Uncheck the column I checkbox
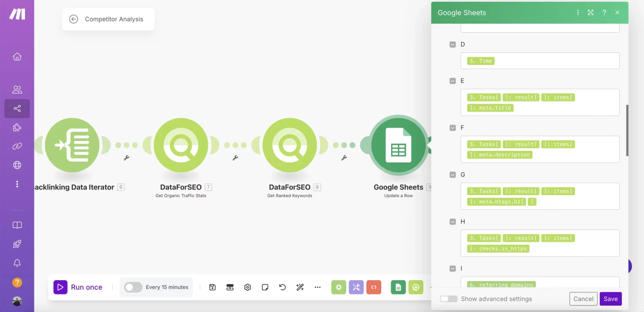 (x=453, y=268)
